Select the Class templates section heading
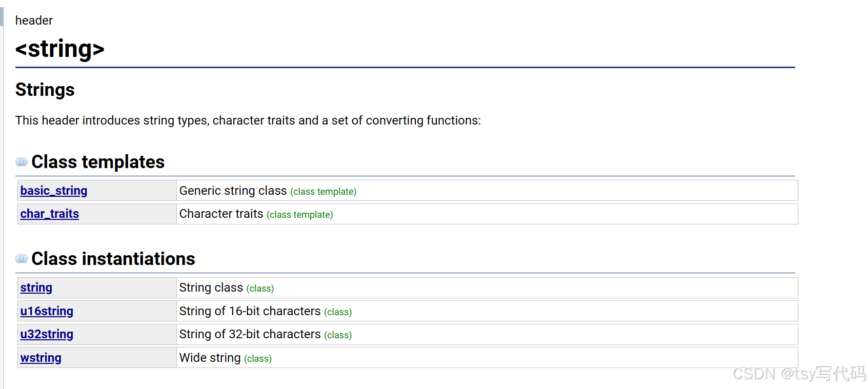Viewport: 868px width, 389px height. pos(98,162)
